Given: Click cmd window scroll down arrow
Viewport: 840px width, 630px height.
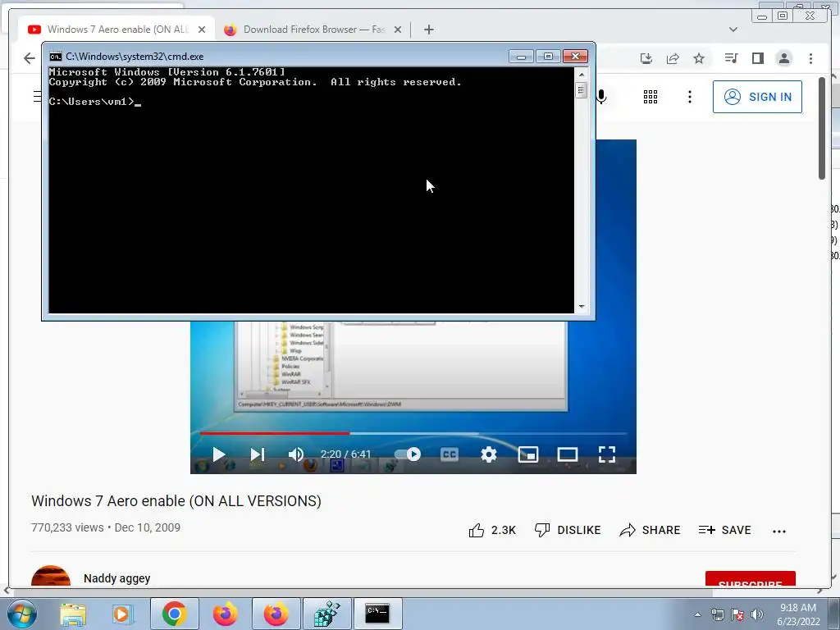Looking at the screenshot, I should pyautogui.click(x=582, y=307).
